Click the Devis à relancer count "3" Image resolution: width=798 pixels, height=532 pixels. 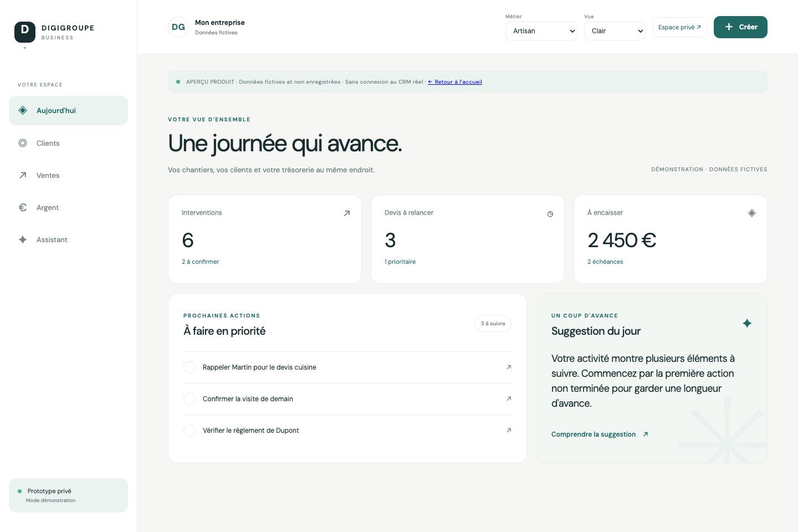click(390, 241)
